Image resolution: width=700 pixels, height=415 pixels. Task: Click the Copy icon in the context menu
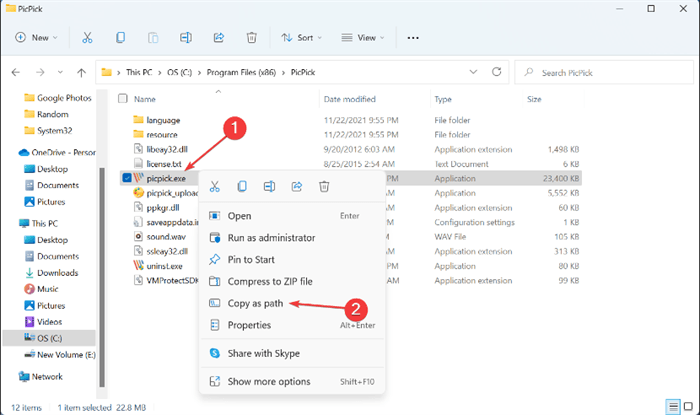coord(242,186)
